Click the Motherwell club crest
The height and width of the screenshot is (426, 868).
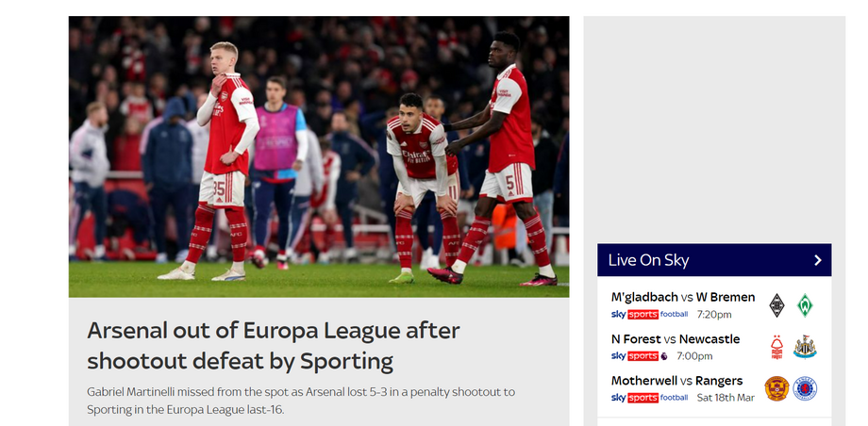point(777,388)
